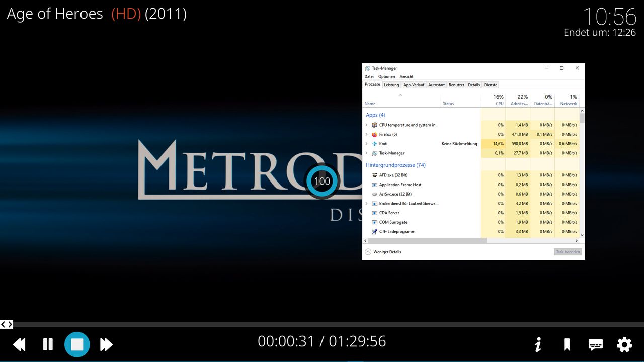Click Kodi's 14,6% CPU value
Viewport: 644px width, 362px height.
click(493, 144)
